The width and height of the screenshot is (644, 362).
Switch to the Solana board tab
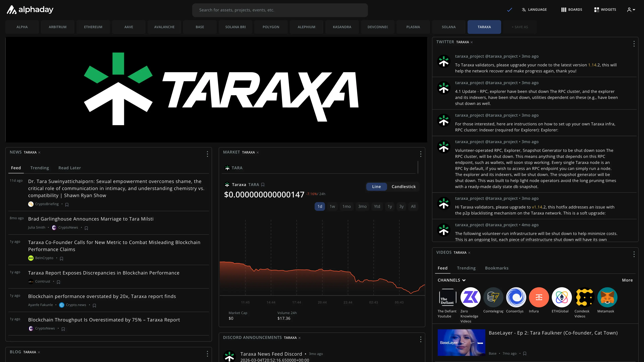pyautogui.click(x=448, y=27)
